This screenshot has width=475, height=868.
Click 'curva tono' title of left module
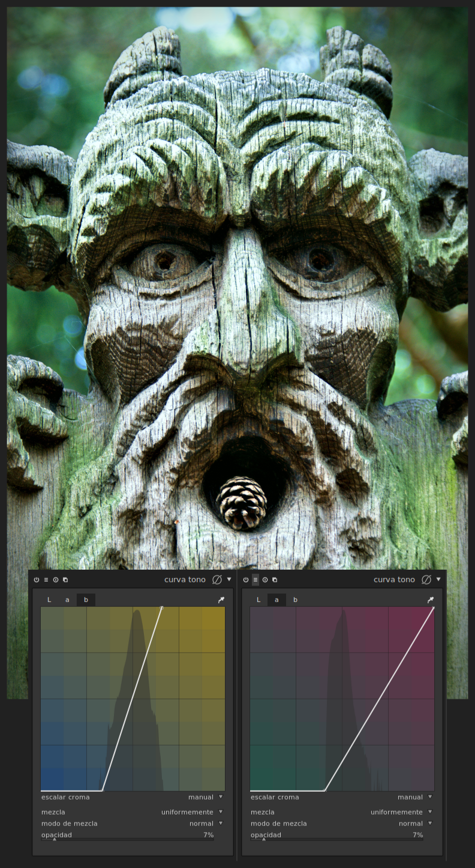[185, 580]
